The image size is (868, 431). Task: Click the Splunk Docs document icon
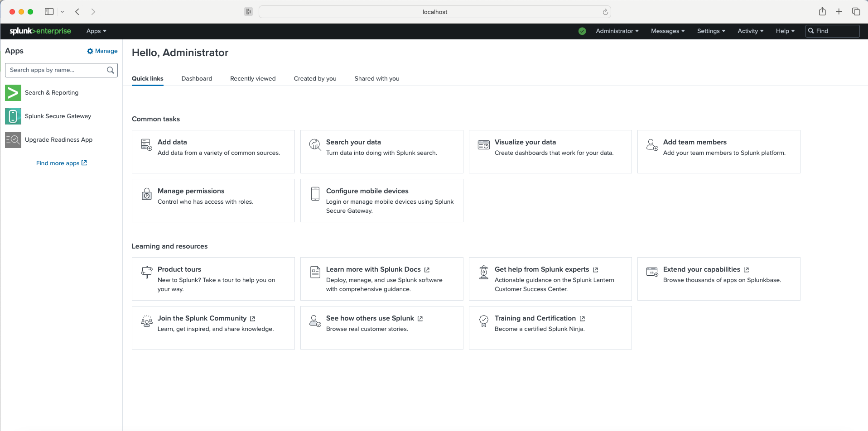tap(315, 272)
